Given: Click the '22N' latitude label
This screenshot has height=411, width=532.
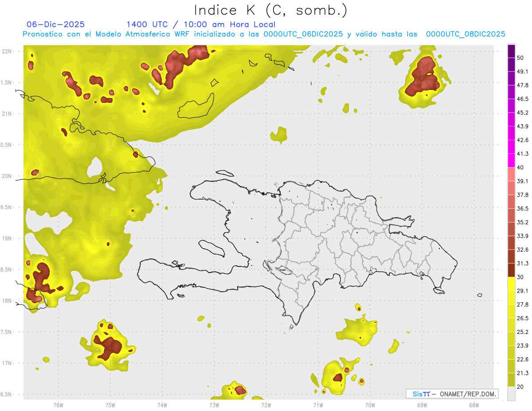Looking at the screenshot, I should pos(8,51).
